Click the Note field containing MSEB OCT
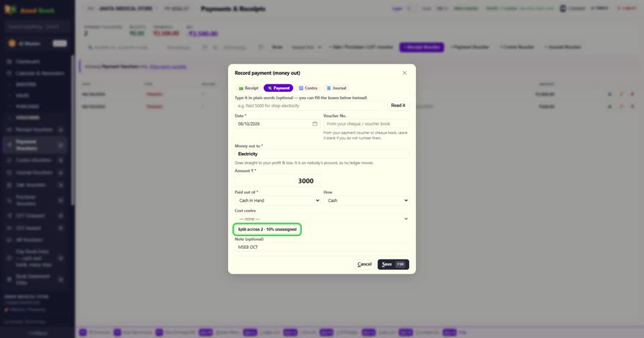Image resolution: width=644 pixels, height=338 pixels. click(x=321, y=247)
